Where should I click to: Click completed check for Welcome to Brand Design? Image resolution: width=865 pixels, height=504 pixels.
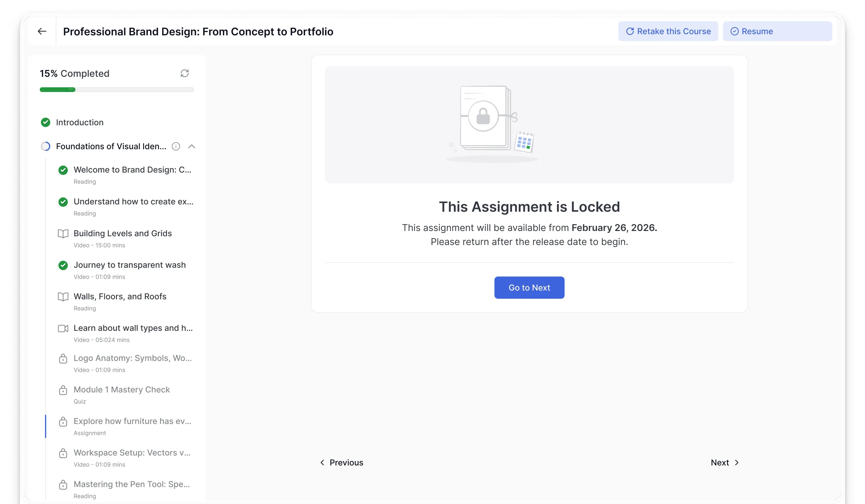(x=63, y=170)
